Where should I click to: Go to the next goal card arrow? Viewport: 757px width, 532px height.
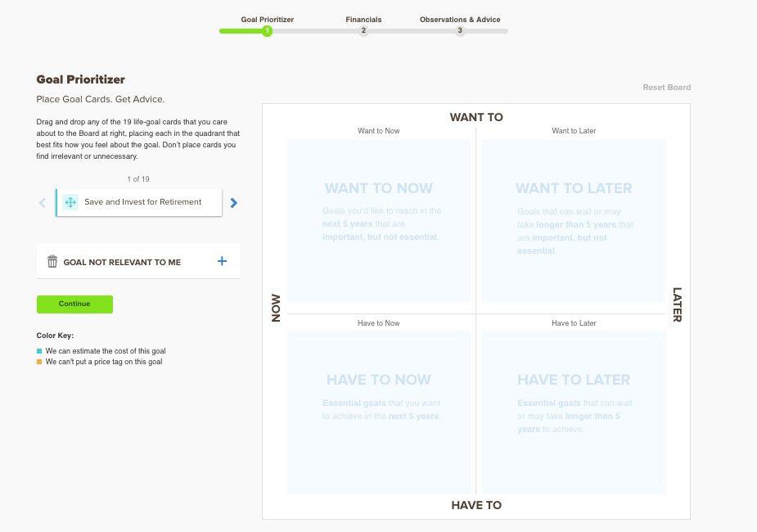(x=234, y=203)
